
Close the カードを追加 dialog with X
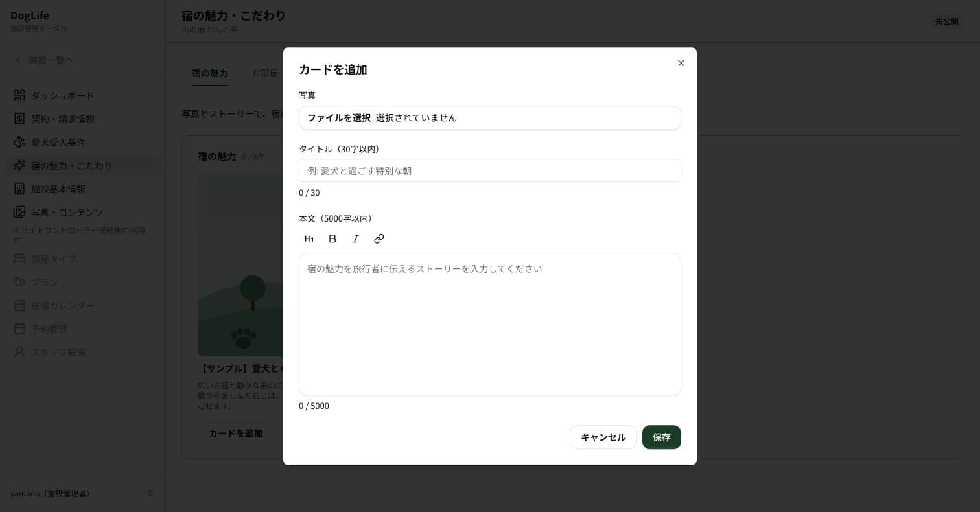(681, 63)
